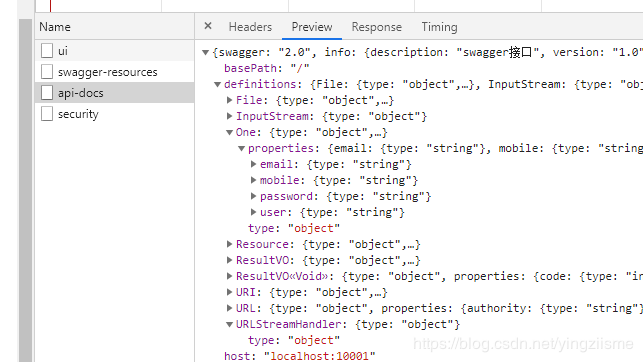Expand the mobile property
The height and width of the screenshot is (362, 643).
pos(253,180)
